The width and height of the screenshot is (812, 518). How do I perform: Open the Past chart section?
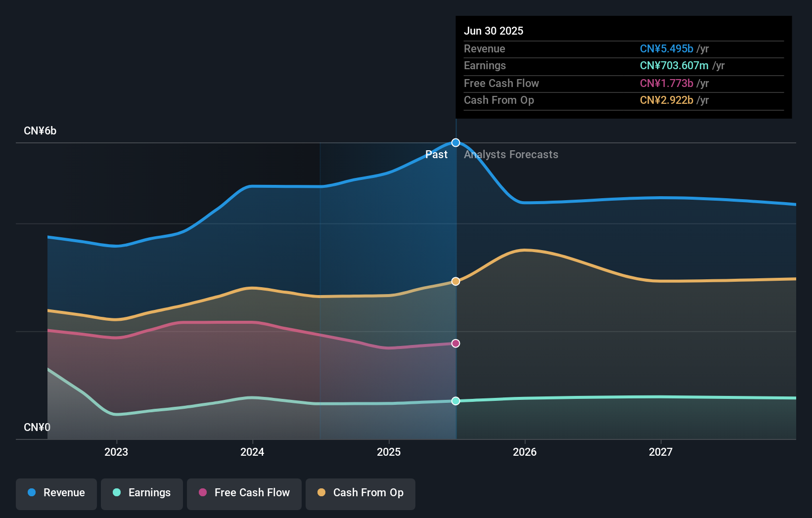pyautogui.click(x=437, y=154)
